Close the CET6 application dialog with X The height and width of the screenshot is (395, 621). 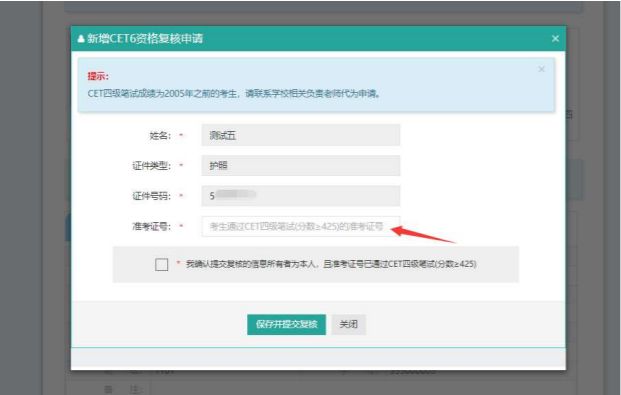coord(555,38)
